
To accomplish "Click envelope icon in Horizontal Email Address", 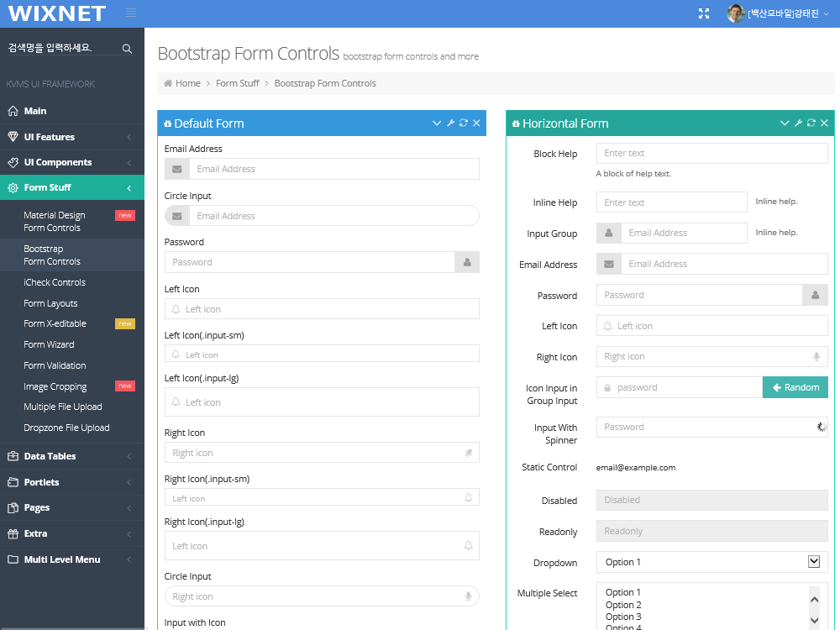I will [608, 264].
